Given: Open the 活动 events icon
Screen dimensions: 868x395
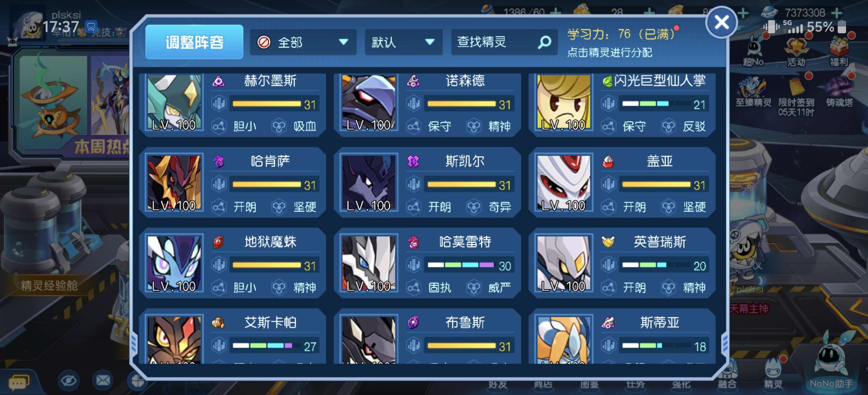Looking at the screenshot, I should point(796,52).
